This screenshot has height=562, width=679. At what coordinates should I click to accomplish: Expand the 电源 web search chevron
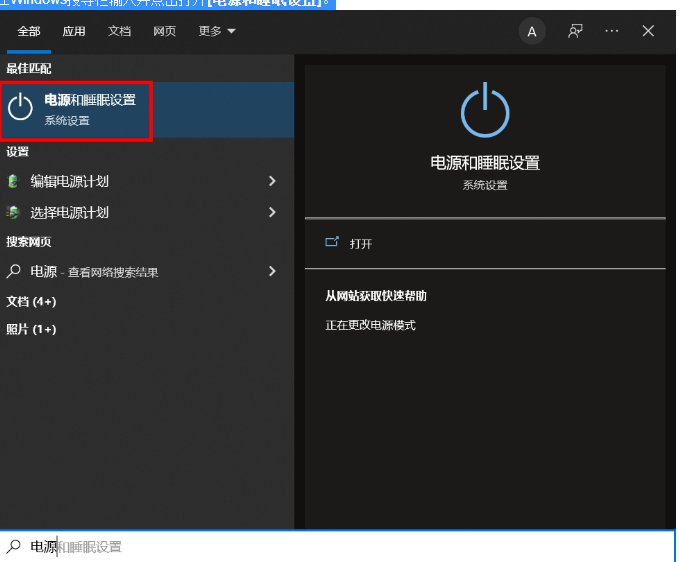[272, 271]
